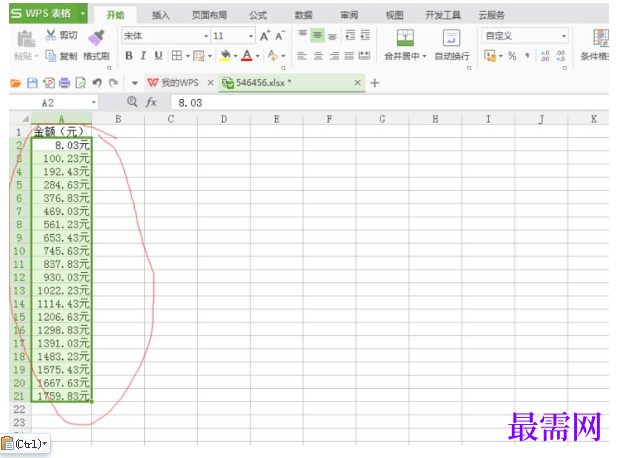
Task: Click the Save disk icon
Action: click(32, 83)
